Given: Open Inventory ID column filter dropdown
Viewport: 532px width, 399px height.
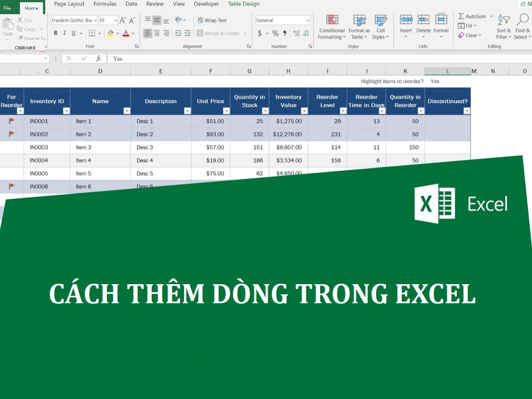Looking at the screenshot, I should pyautogui.click(x=66, y=111).
